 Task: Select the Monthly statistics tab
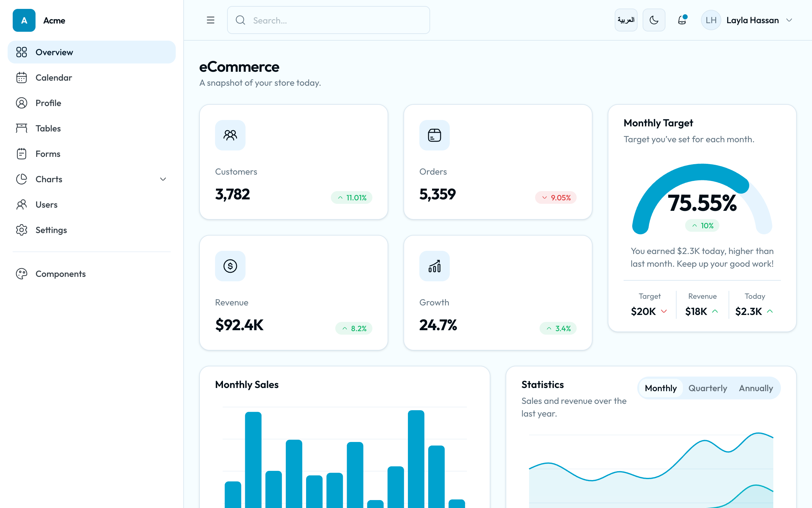661,388
